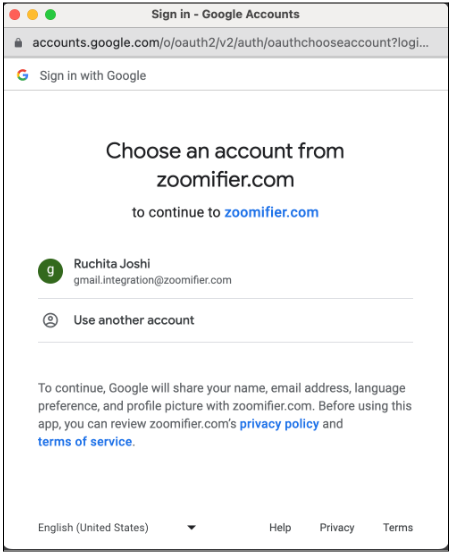Select the Ruchita Joshi account
The width and height of the screenshot is (449, 552).
(x=225, y=271)
